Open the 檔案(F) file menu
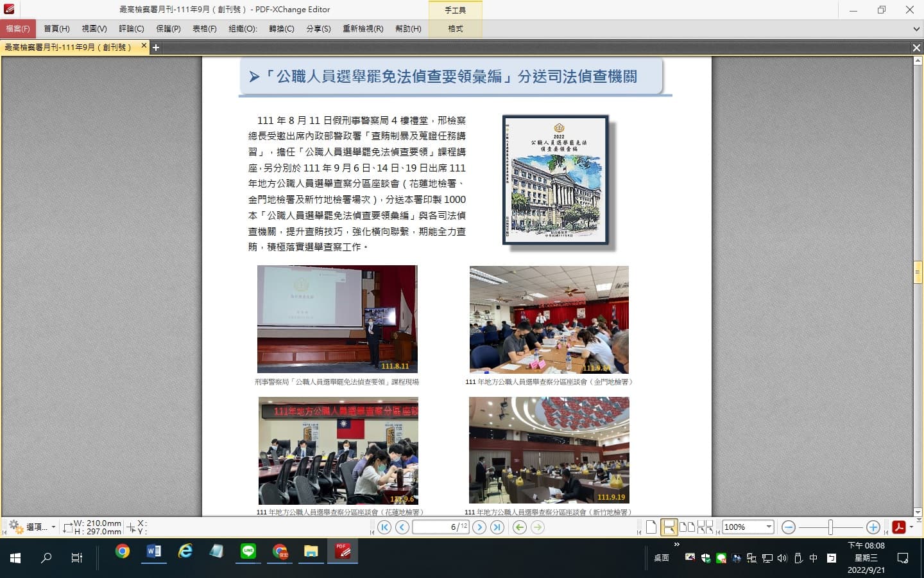The height and width of the screenshot is (578, 924). click(x=18, y=29)
